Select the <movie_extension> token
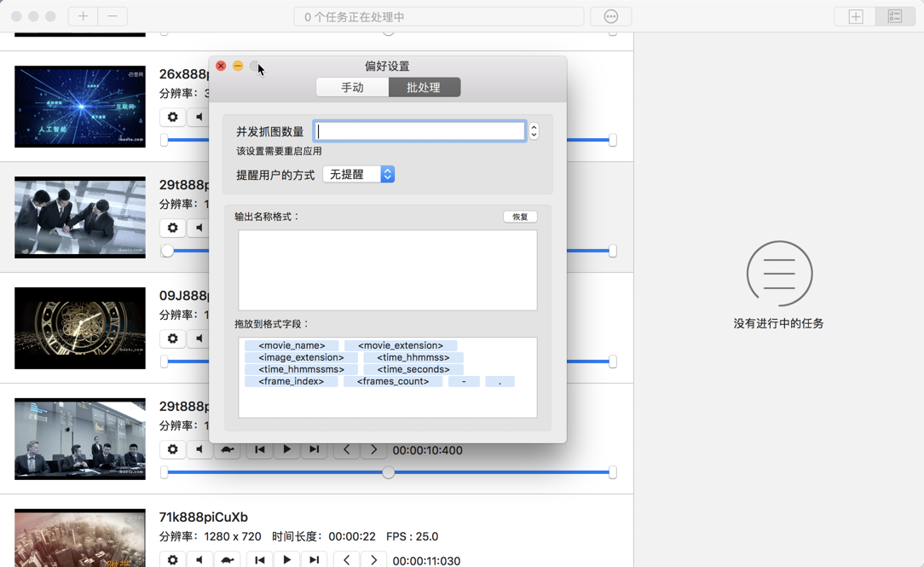The image size is (924, 567). point(401,345)
